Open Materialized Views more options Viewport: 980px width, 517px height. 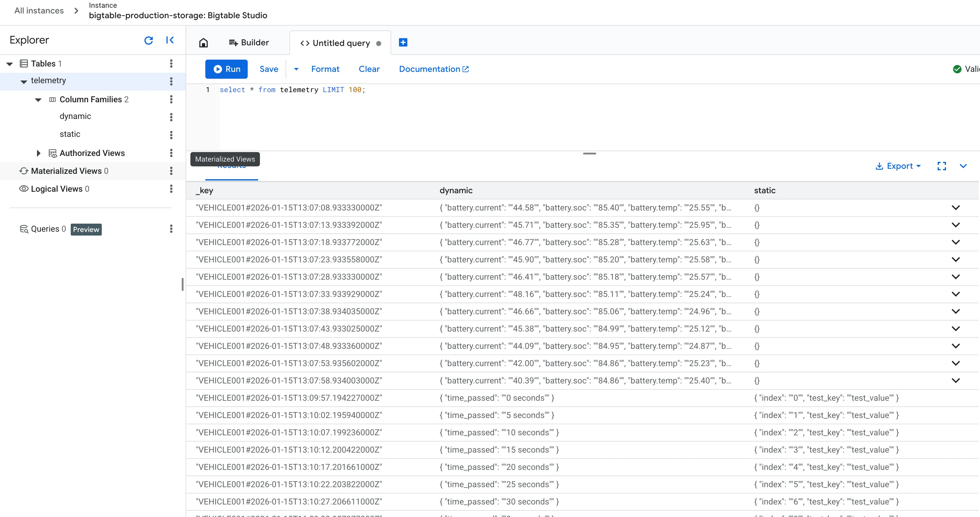point(171,171)
